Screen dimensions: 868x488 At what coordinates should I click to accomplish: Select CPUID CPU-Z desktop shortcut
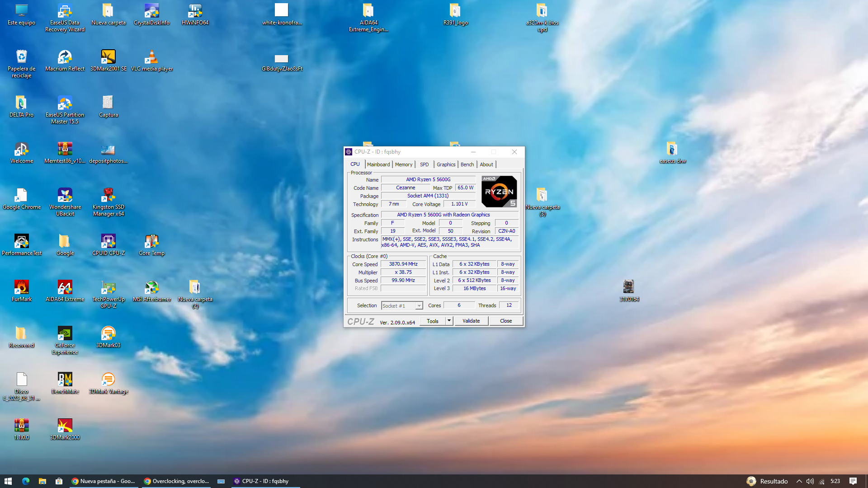tap(108, 245)
